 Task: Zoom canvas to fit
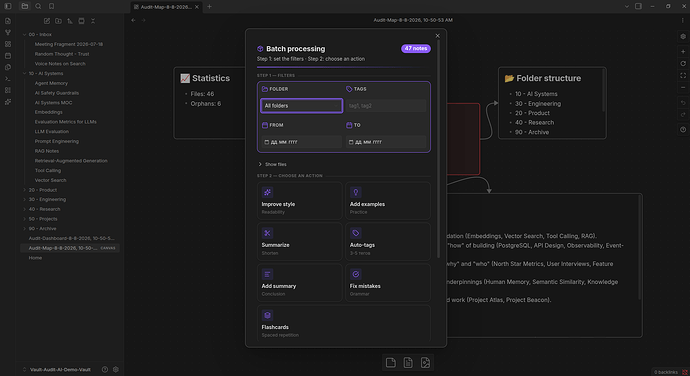[x=683, y=76]
